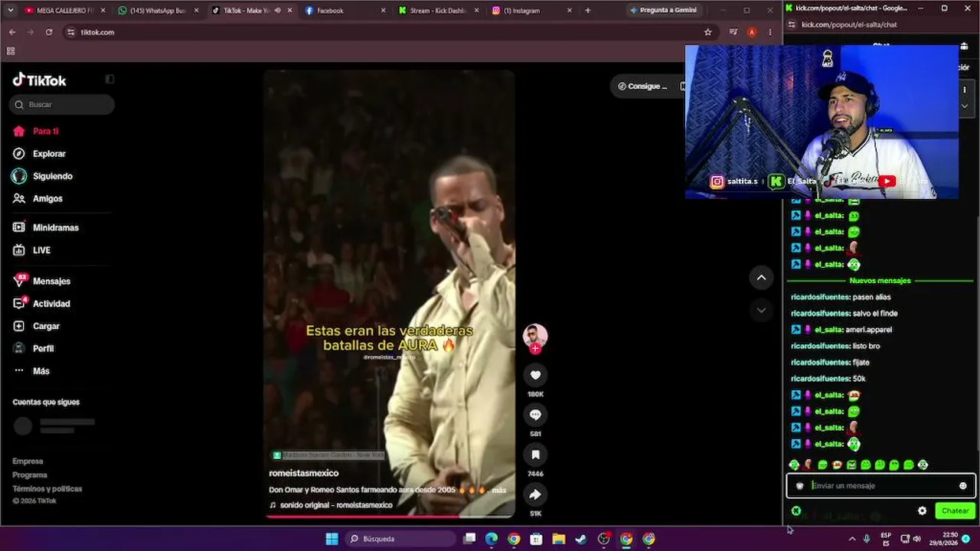
Task: Follow romeistasmexico via the avatar plus
Action: click(x=535, y=348)
